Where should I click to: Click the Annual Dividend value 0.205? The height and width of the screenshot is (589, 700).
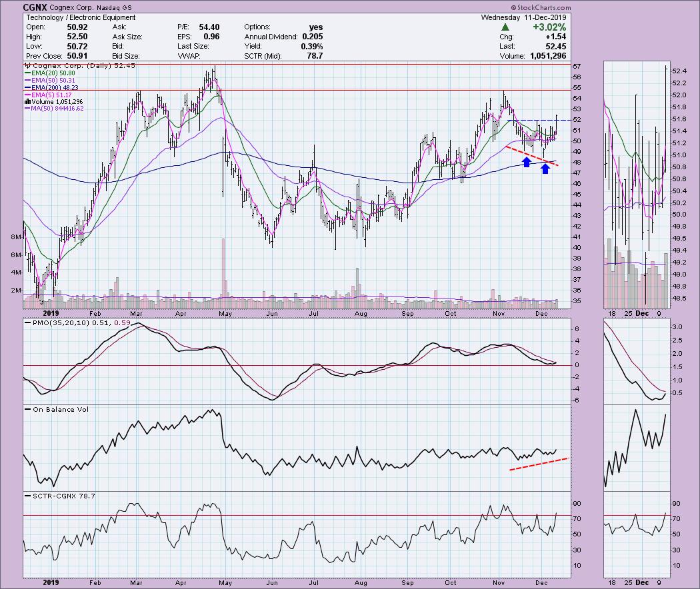click(x=313, y=37)
